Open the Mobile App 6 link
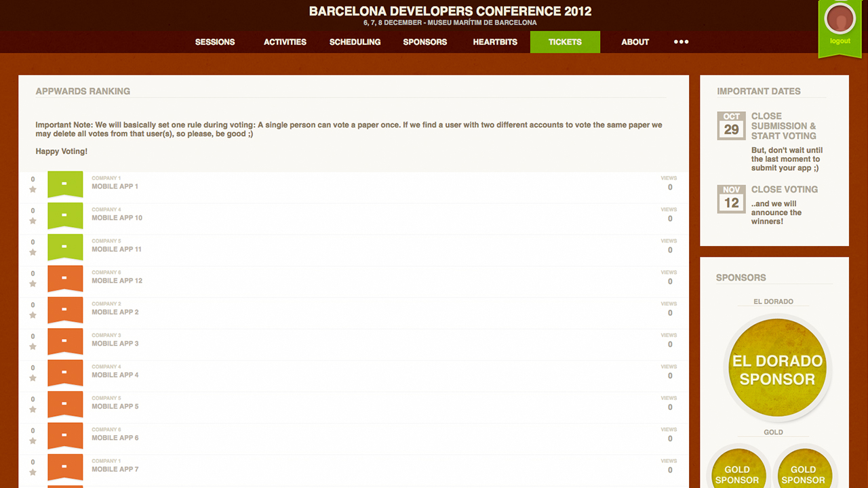Image resolution: width=868 pixels, height=488 pixels. [115, 438]
